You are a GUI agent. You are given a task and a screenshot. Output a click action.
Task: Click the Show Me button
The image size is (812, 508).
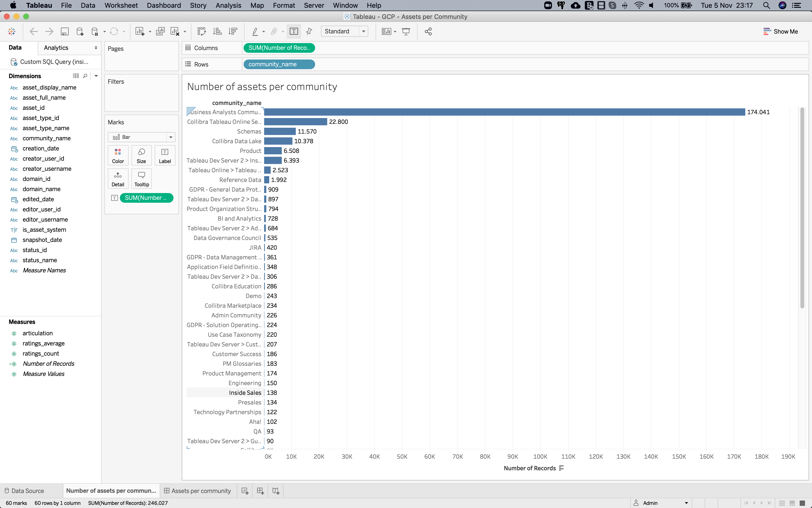[x=780, y=31]
